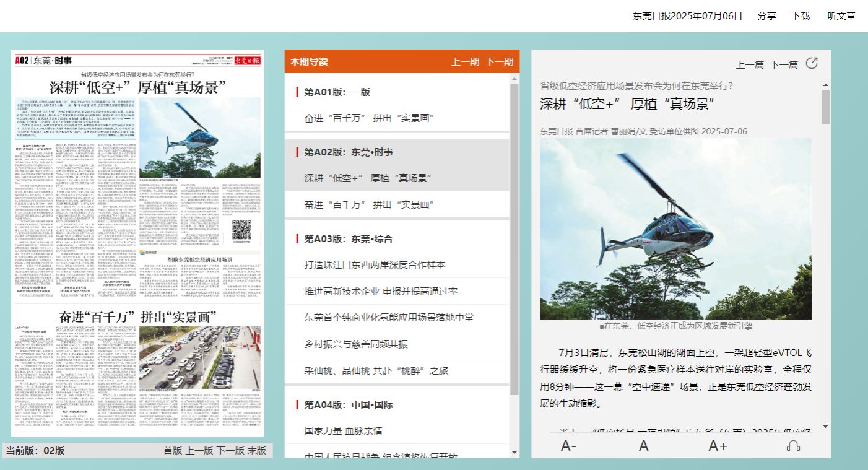
Task: Go to 上一期 previous issue
Action: 465,62
